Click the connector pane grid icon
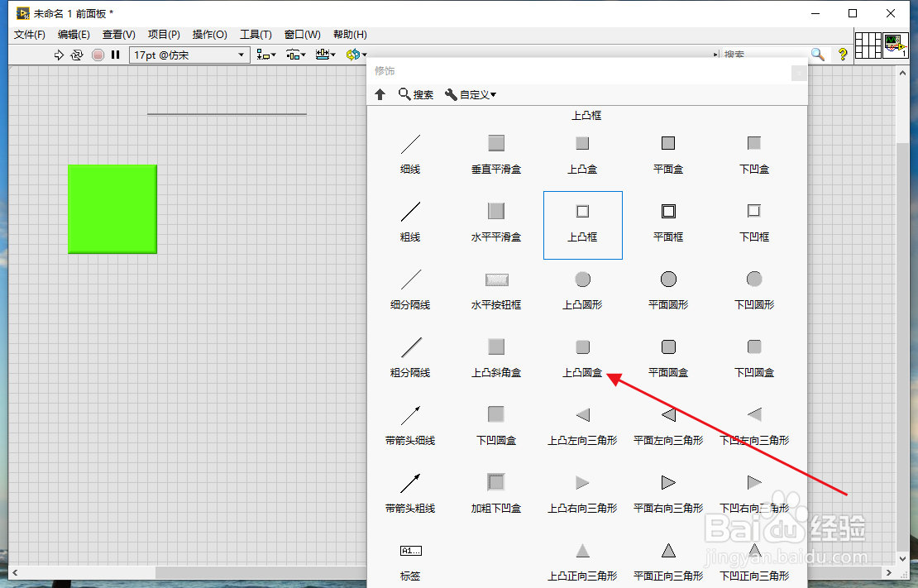Screen dimensions: 918x588 [x=868, y=45]
